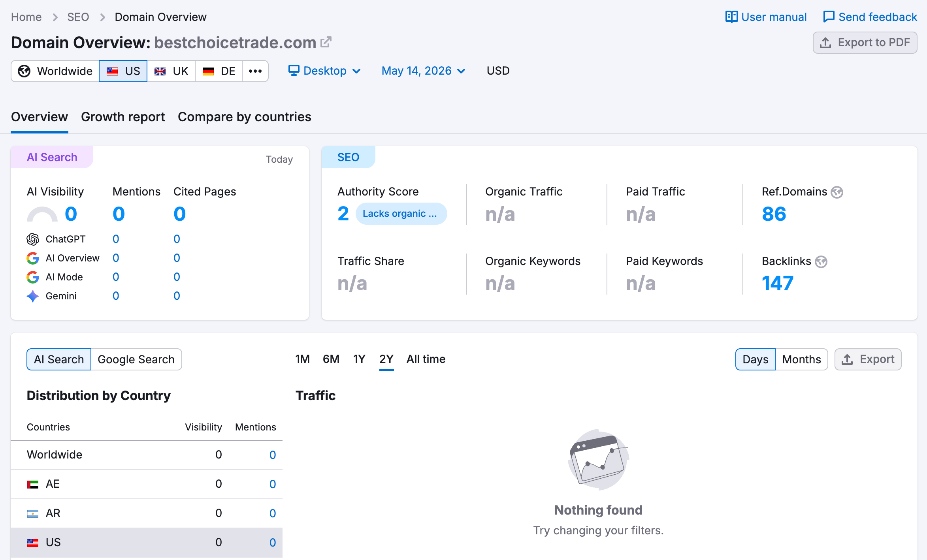The height and width of the screenshot is (560, 927).
Task: Click the AI Overview Google icon
Action: click(x=33, y=258)
